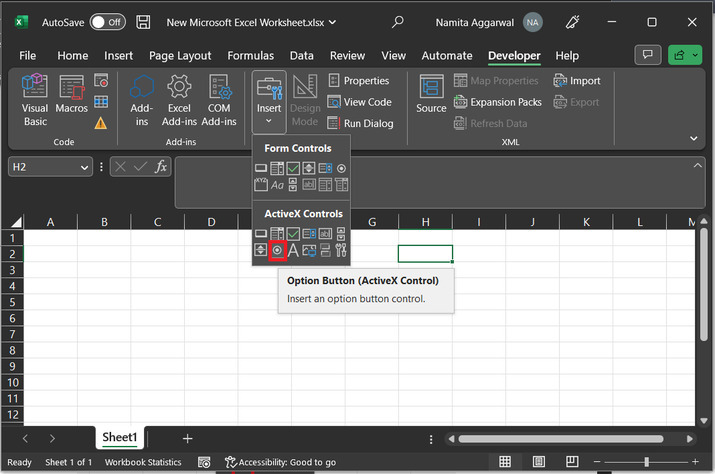Select the ActiveX Option Button control
Viewport: 715px width, 474px height.
(277, 250)
